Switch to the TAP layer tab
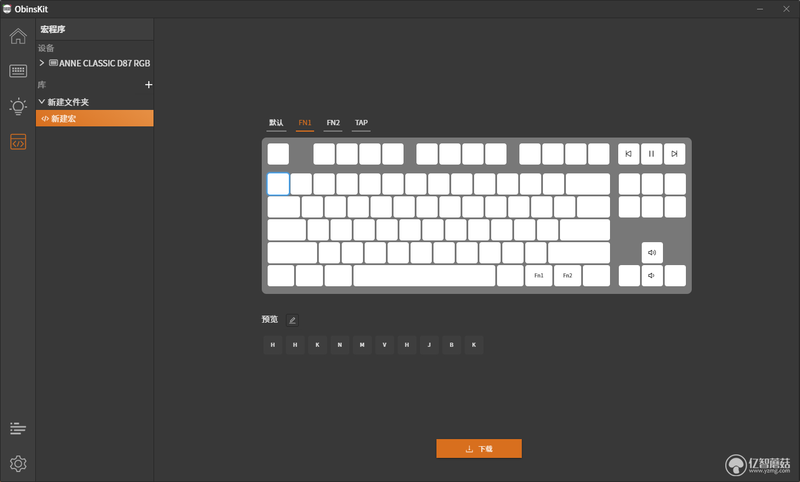Image resolution: width=800 pixels, height=482 pixels. coord(361,123)
